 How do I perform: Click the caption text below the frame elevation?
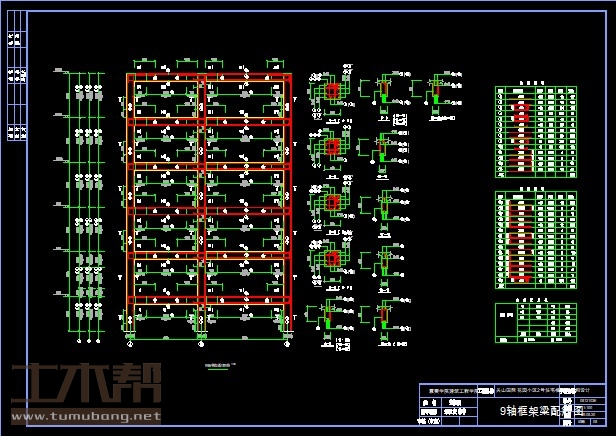pyautogui.click(x=215, y=364)
